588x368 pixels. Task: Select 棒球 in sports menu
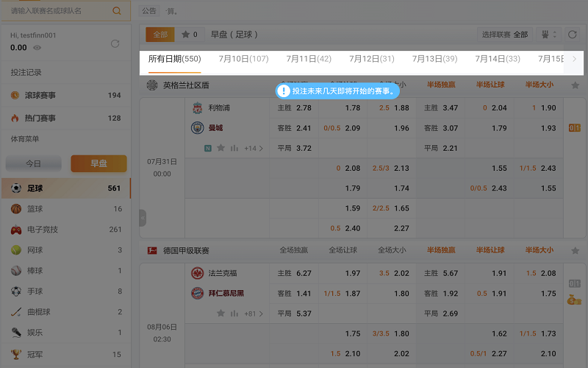(66, 271)
